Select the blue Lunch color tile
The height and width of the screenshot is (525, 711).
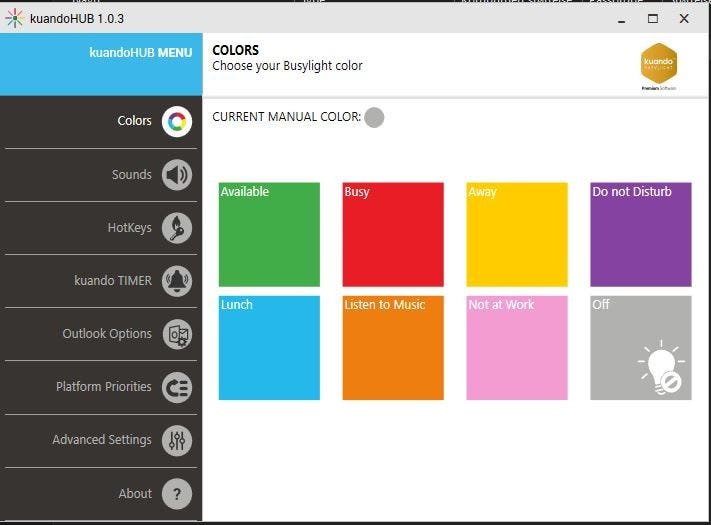click(x=269, y=348)
